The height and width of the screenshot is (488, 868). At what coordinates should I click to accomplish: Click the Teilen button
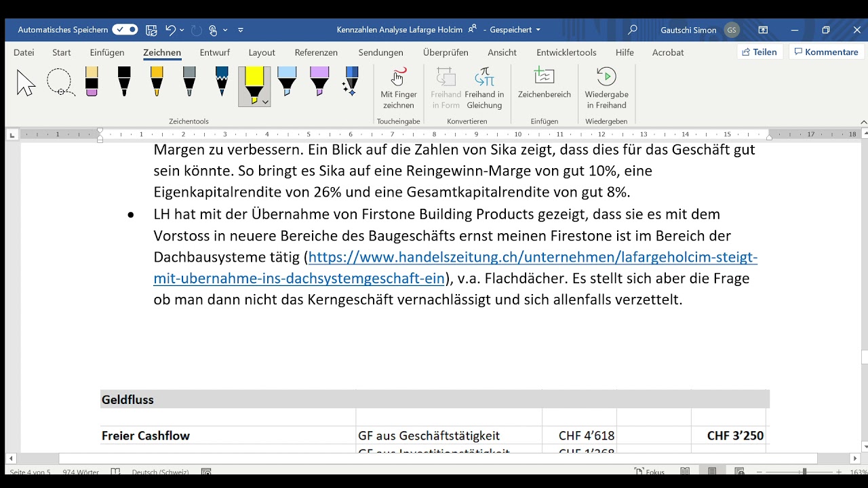[759, 52]
